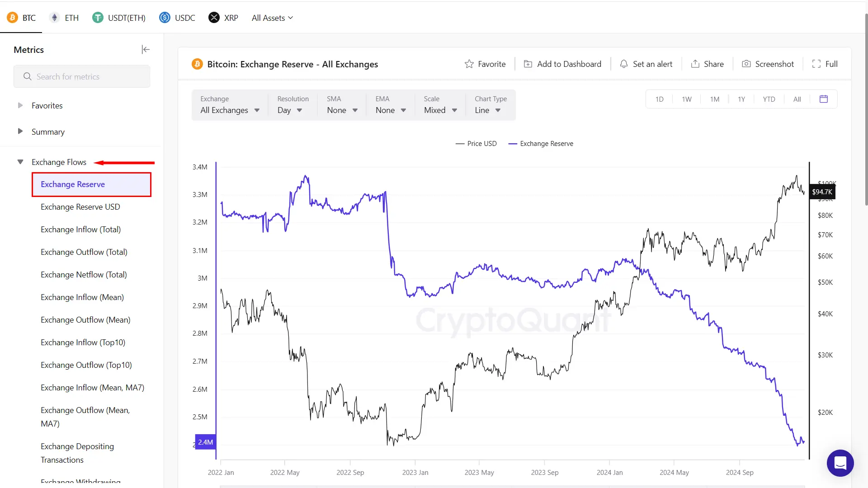The width and height of the screenshot is (868, 488).
Task: Click the Bitcoin coin icon in asset bar
Action: pyautogui.click(x=12, y=18)
